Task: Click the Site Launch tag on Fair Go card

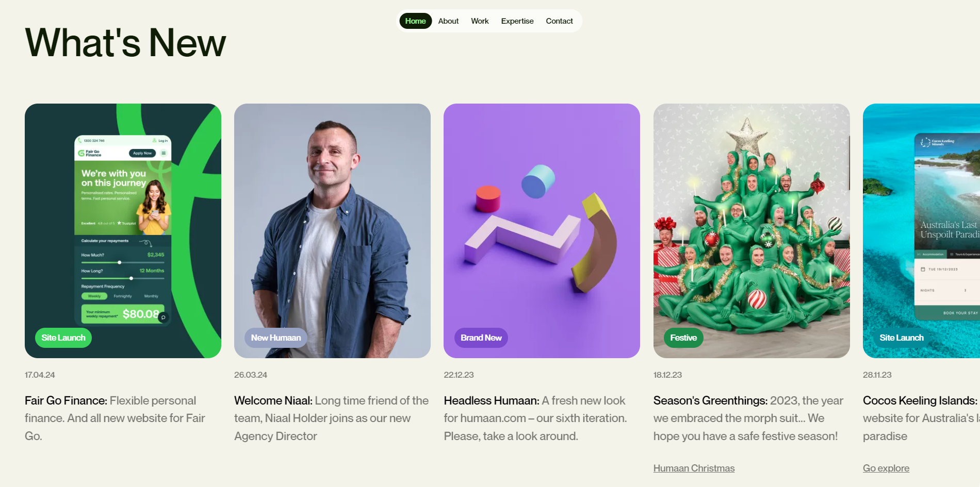Action: (63, 338)
